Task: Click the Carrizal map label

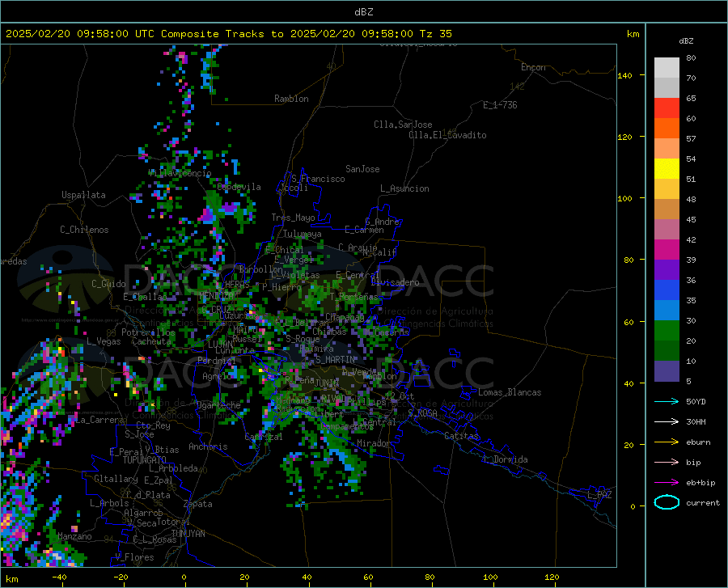Action: point(264,437)
